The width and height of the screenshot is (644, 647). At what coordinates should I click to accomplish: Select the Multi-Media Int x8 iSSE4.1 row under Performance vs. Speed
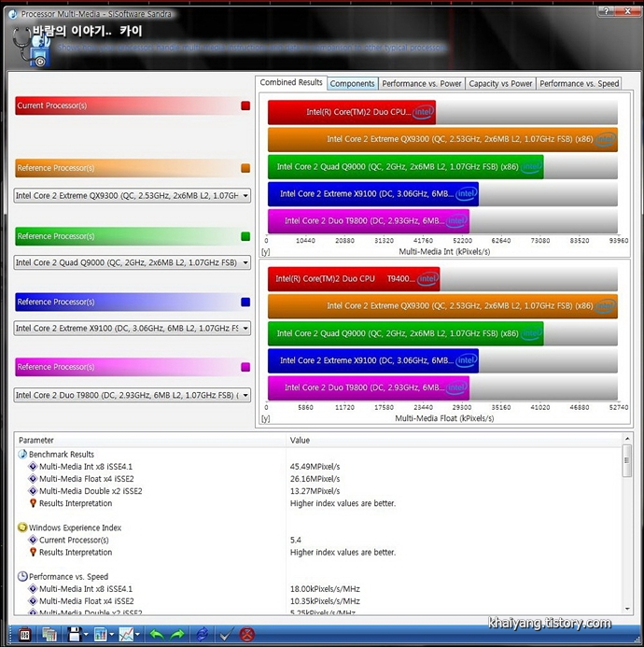coord(317,589)
